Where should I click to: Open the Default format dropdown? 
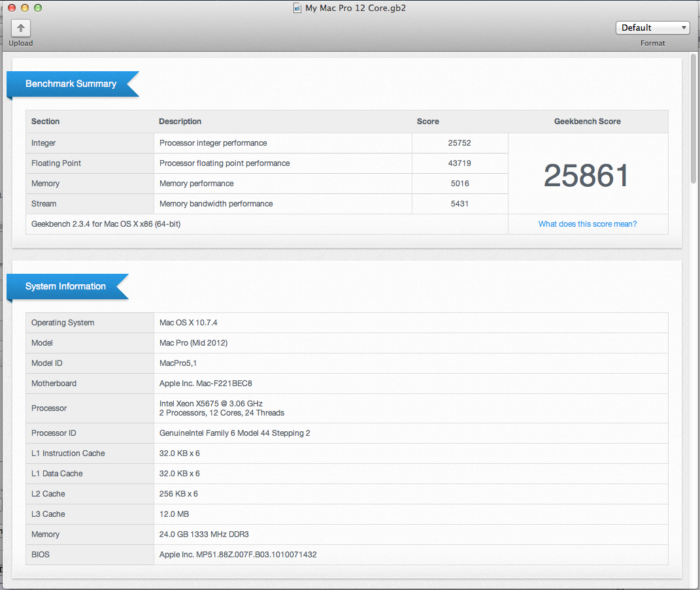[x=652, y=27]
